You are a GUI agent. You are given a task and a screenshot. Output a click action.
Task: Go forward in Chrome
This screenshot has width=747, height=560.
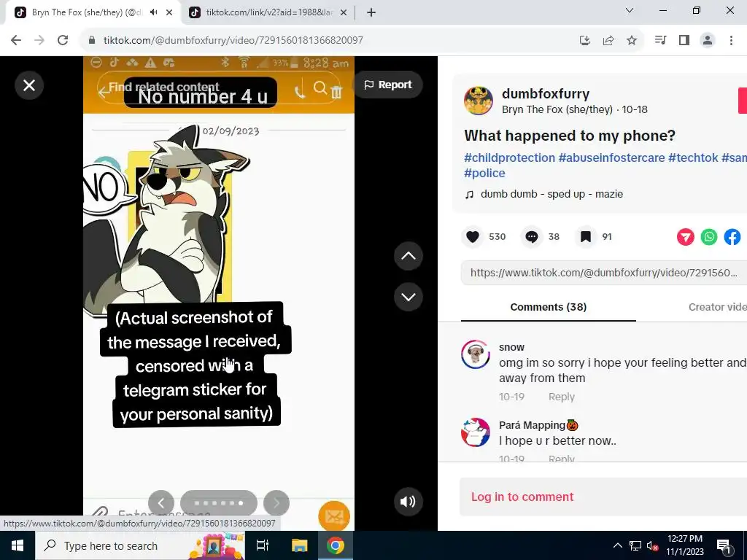(39, 40)
